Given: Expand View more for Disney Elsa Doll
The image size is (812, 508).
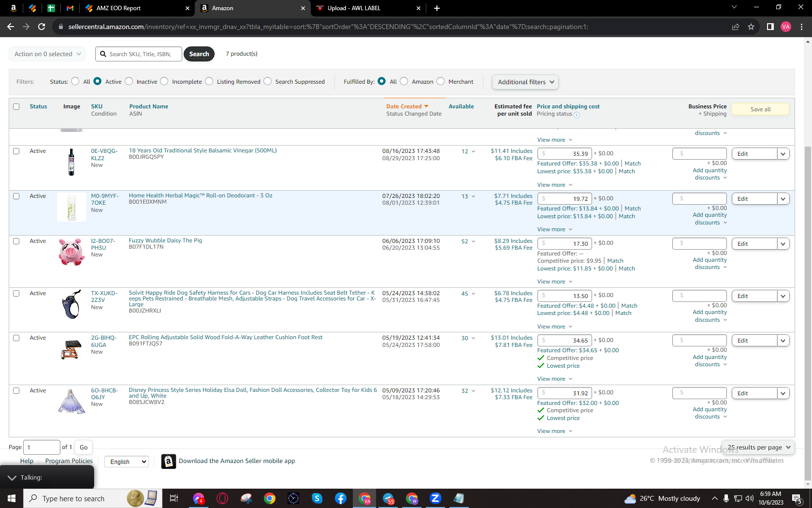Looking at the screenshot, I should [x=554, y=431].
